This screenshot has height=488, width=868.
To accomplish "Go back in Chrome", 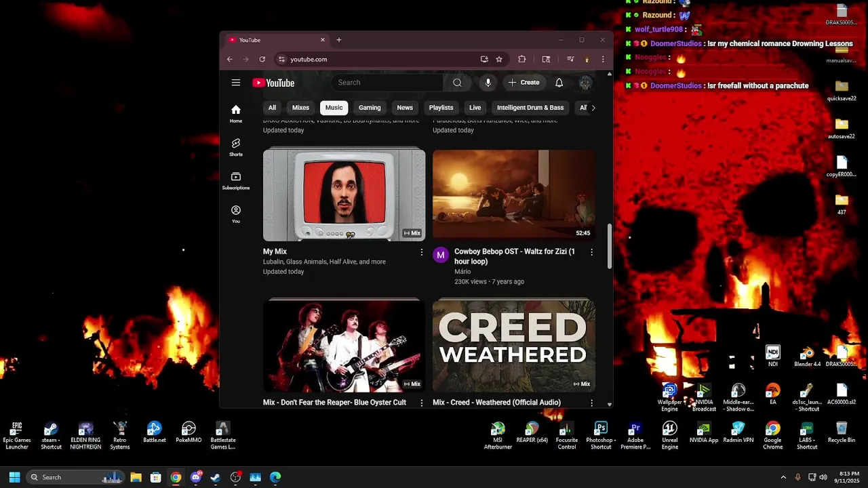I will pos(229,59).
